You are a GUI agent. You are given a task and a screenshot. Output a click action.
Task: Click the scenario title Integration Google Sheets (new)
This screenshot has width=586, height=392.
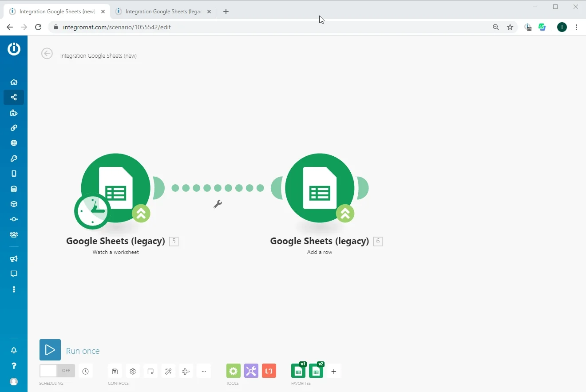click(99, 56)
